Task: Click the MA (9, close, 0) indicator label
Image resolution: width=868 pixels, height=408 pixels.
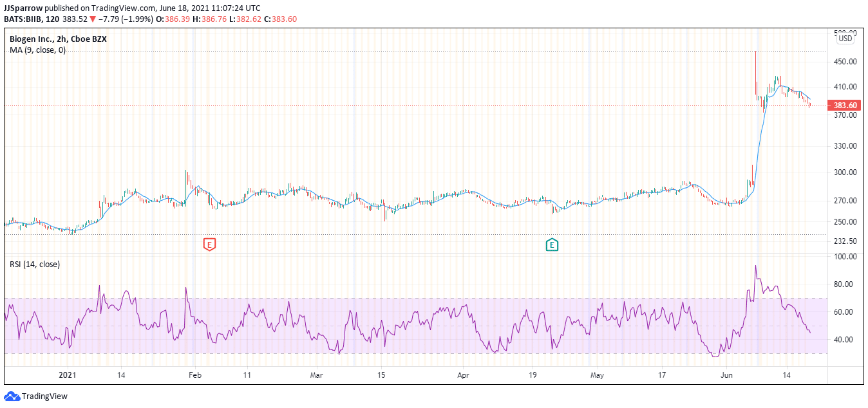Action: (37, 50)
